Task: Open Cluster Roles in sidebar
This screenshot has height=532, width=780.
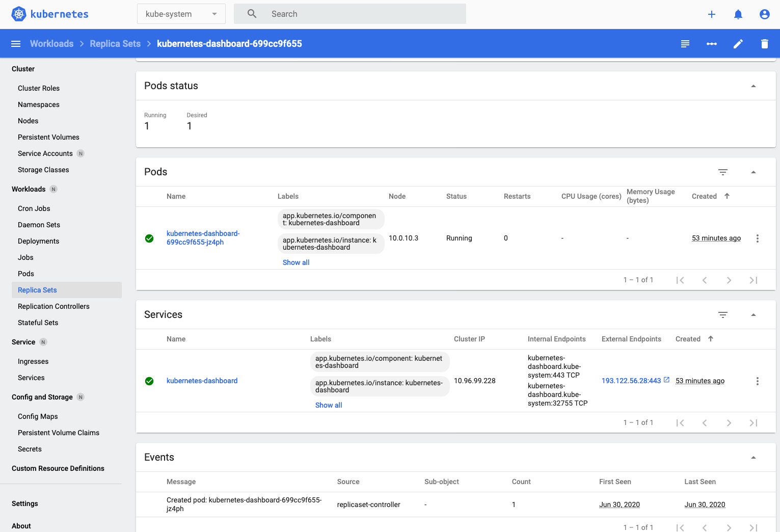Action: (x=39, y=88)
